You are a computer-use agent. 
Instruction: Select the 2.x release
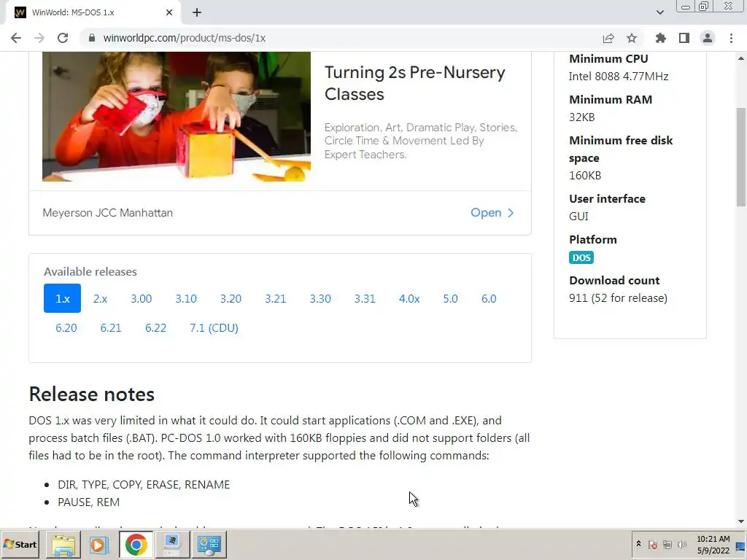(100, 298)
